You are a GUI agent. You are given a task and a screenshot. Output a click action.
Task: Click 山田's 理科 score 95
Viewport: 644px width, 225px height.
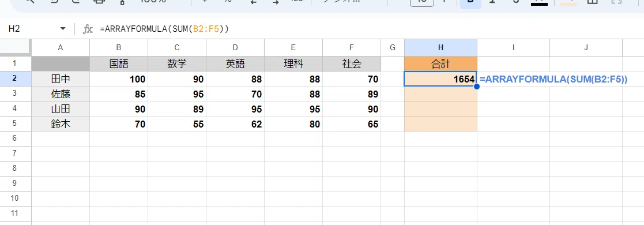point(293,109)
